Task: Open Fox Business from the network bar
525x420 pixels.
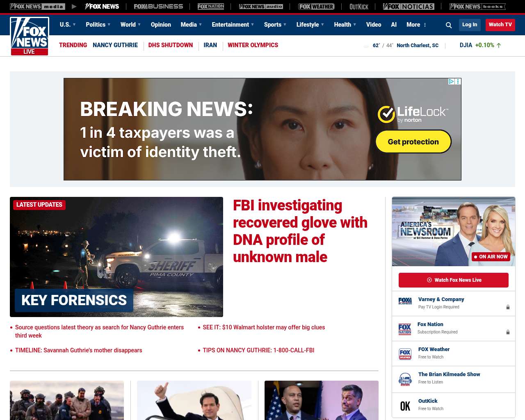Action: click(x=158, y=7)
